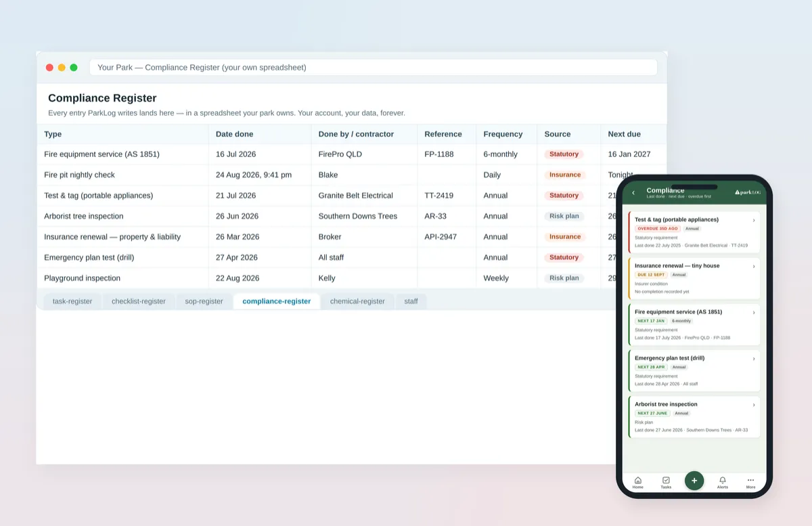Click the Compliance Register address bar
This screenshot has width=812, height=526.
[373, 68]
